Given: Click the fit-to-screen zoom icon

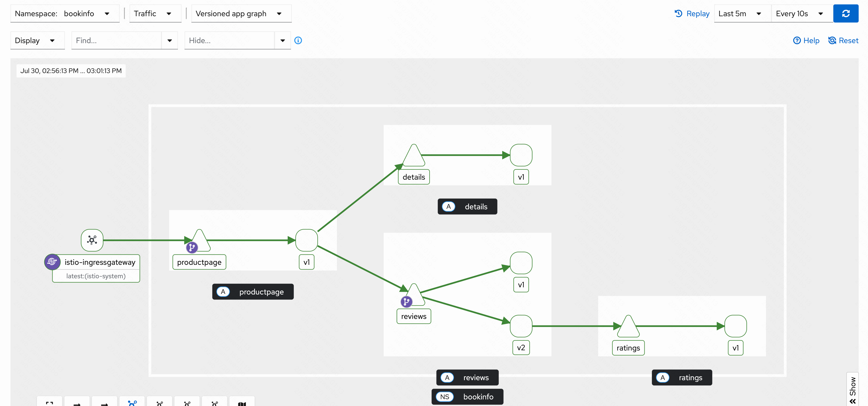Looking at the screenshot, I should (x=50, y=403).
